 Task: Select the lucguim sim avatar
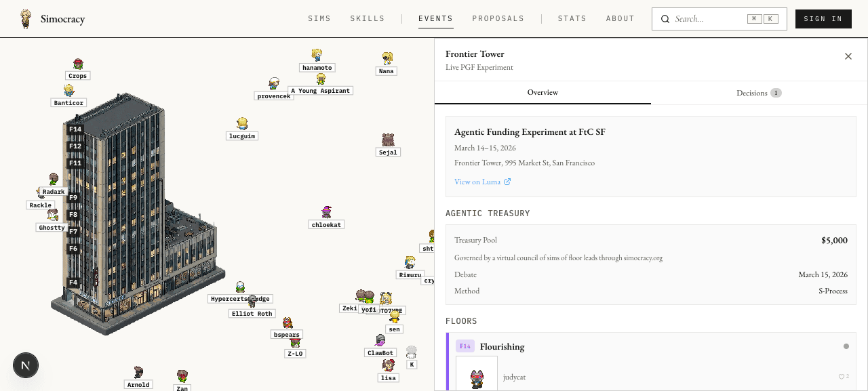coord(242,124)
